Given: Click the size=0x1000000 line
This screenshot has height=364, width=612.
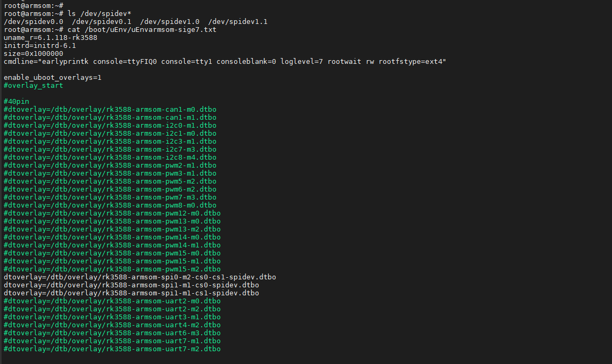Looking at the screenshot, I should 34,54.
